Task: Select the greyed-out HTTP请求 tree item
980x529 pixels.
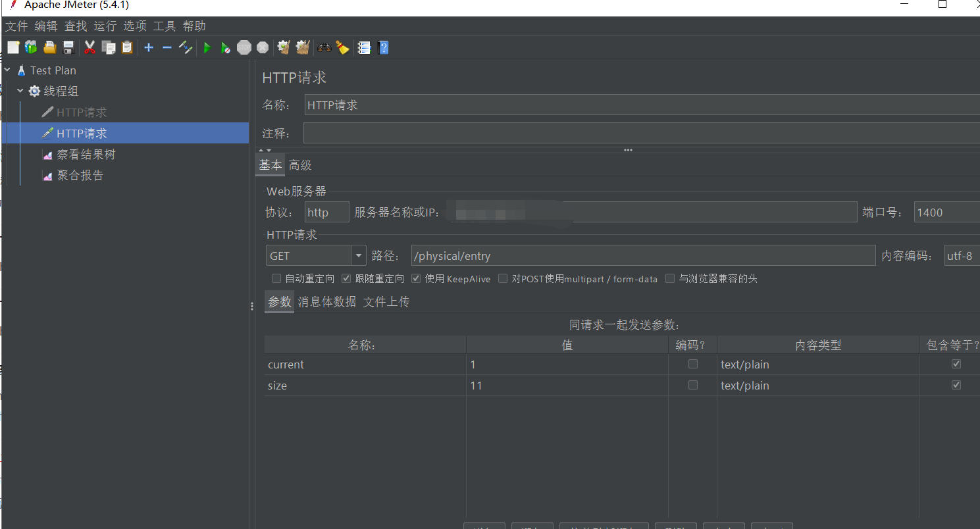Action: (x=82, y=112)
